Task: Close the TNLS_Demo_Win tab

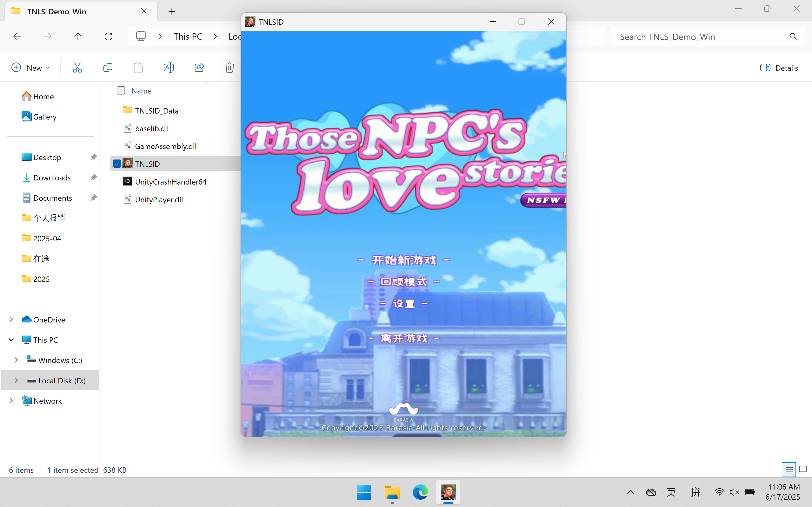Action: point(144,11)
